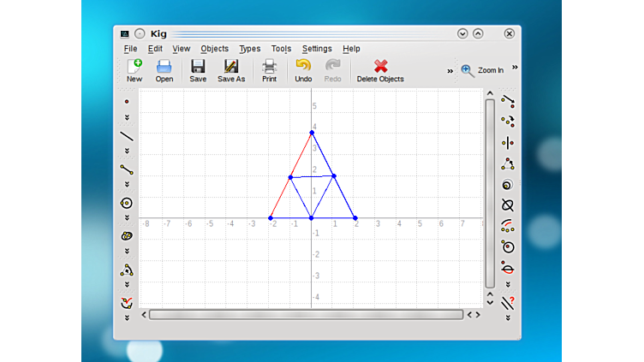Select the Point tool in left toolbar
The height and width of the screenshot is (362, 644).
coord(127,102)
